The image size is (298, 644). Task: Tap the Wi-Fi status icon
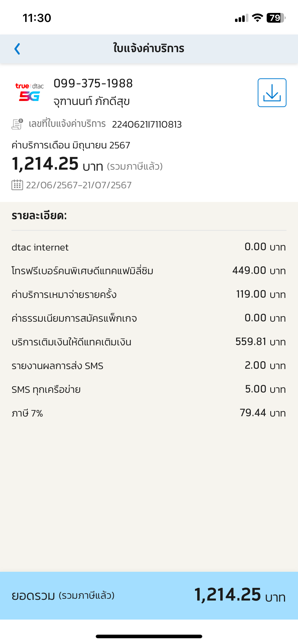tap(257, 18)
